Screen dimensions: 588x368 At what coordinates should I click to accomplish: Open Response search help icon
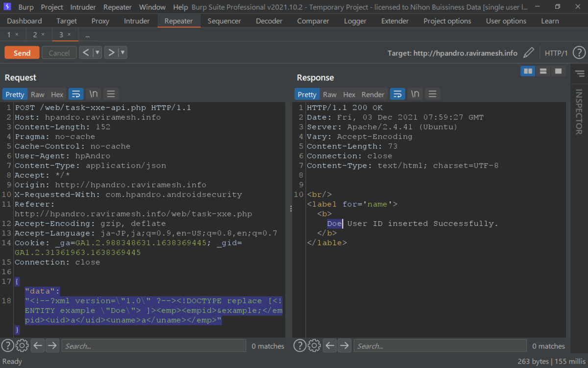[300, 345]
